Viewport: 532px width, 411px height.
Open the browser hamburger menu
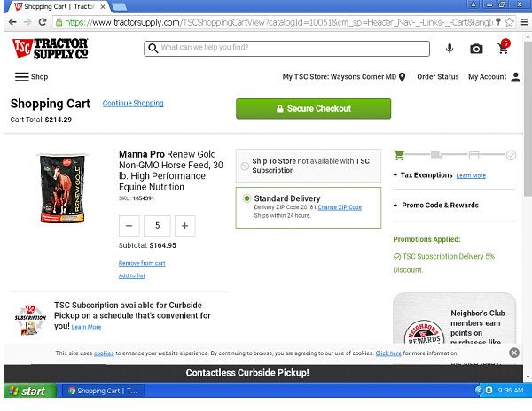[524, 22]
